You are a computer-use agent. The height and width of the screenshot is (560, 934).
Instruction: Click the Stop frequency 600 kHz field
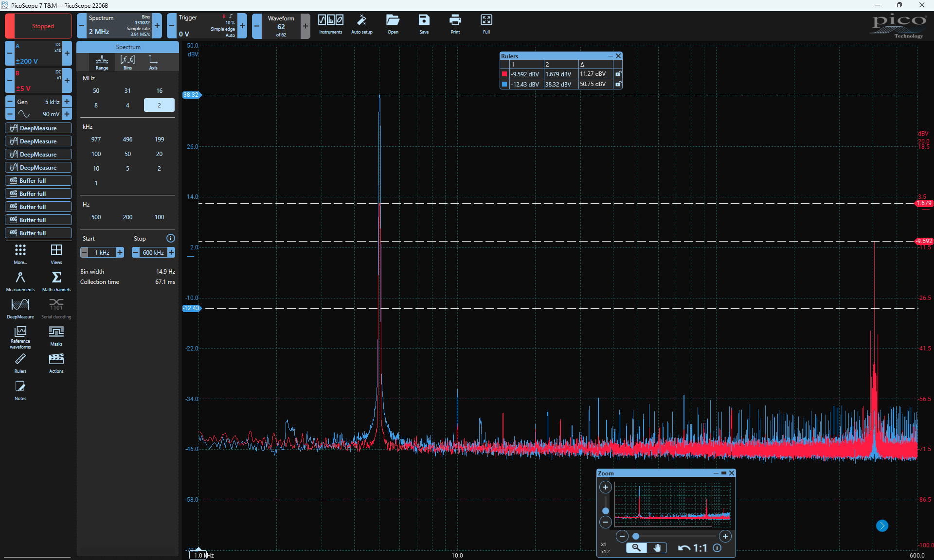(153, 252)
